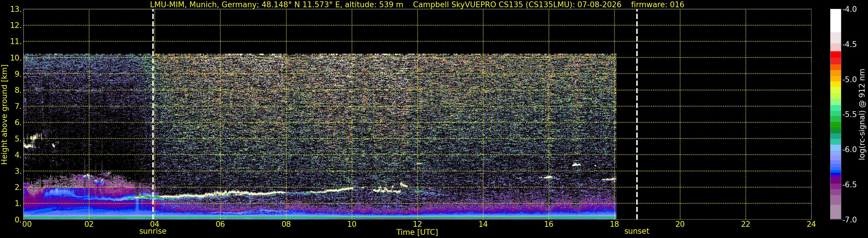Image resolution: width=868 pixels, height=238 pixels.
Task: Click the '1.' height axis tick label
Action: (x=18, y=204)
